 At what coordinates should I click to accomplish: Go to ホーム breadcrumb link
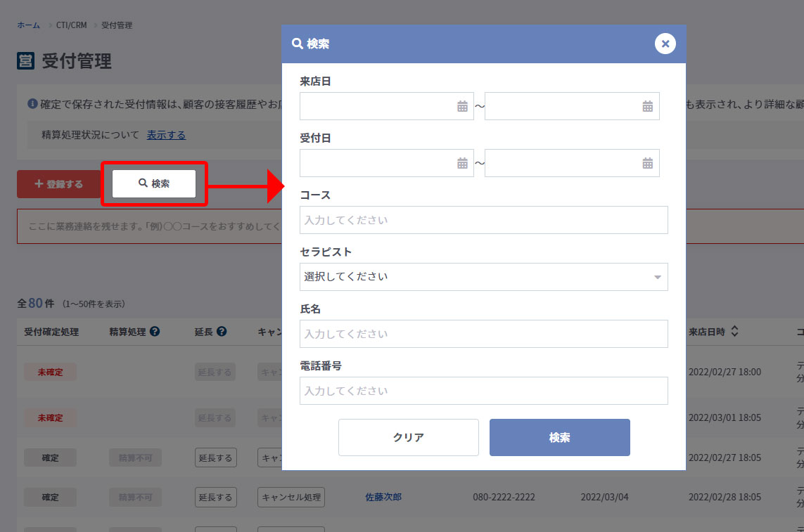(x=28, y=25)
